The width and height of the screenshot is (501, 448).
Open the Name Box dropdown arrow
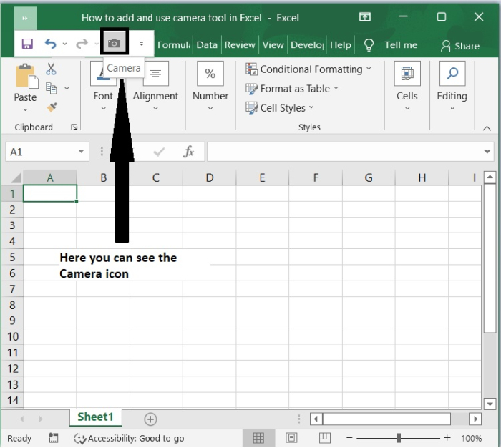pos(81,152)
